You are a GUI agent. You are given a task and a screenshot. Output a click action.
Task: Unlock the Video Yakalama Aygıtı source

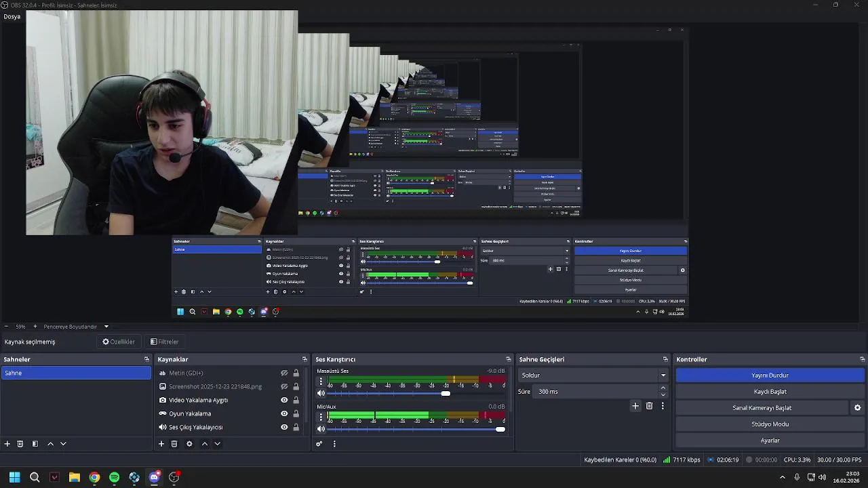coord(296,400)
